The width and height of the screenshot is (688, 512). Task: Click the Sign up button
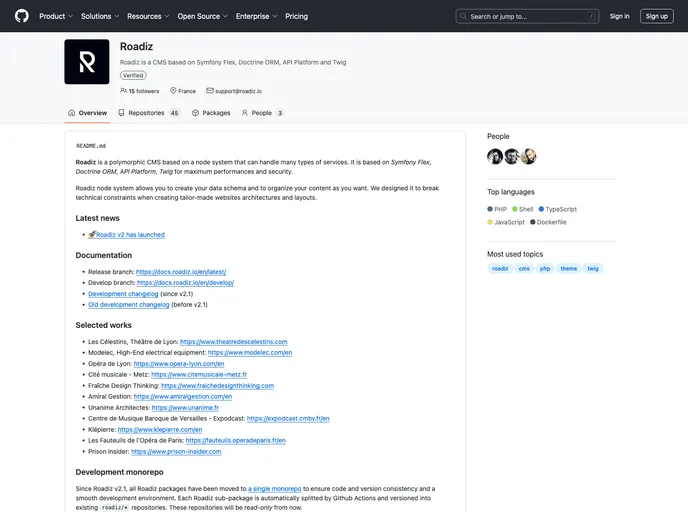pos(656,16)
